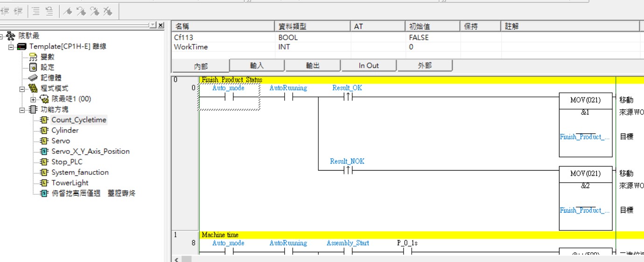Switch to the In Out tab

click(x=369, y=66)
